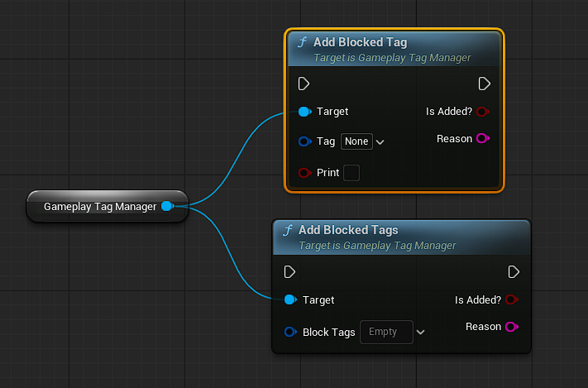Viewport: 588px width, 388px height.
Task: Select the Gameplay Tag Manager variable node
Action: tap(99, 206)
